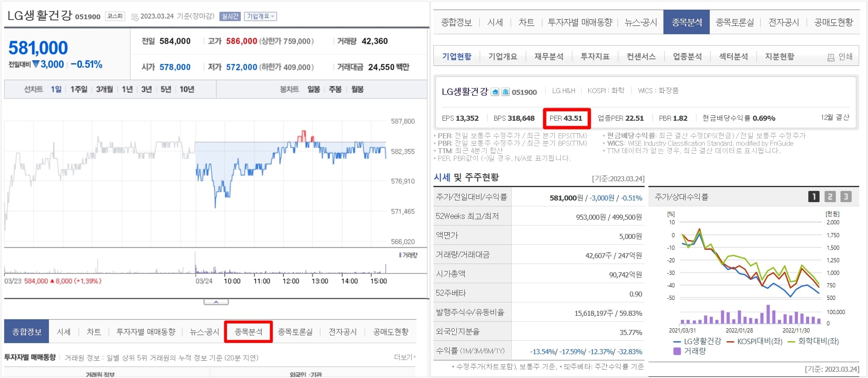Select the 컨센서스 sub-tab
868x378 pixels.
(641, 56)
